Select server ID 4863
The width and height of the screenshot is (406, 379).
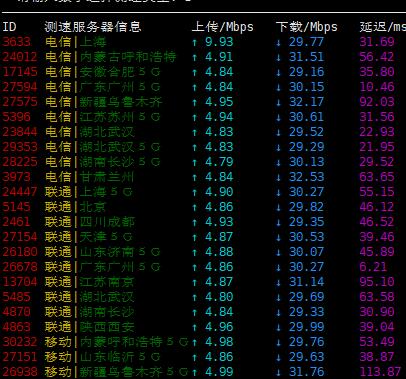17,327
